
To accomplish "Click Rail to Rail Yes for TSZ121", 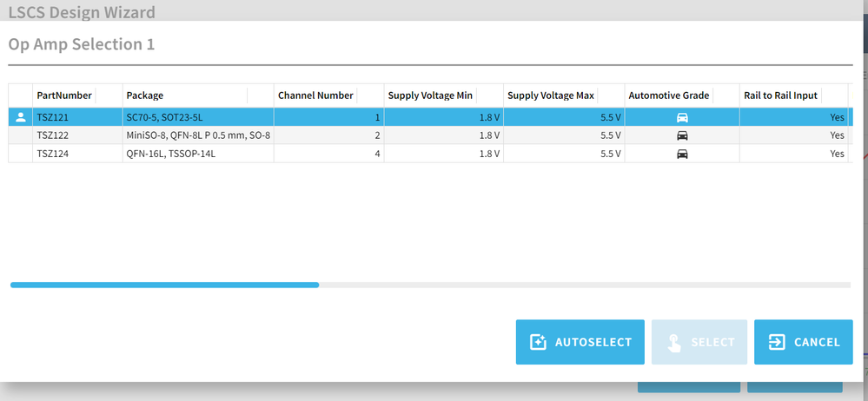I will [x=794, y=117].
